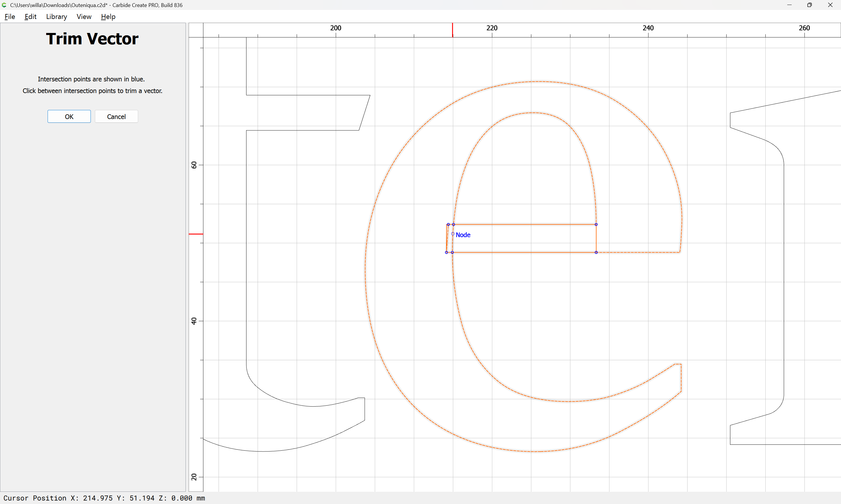Open the File menu
The height and width of the screenshot is (504, 841).
[x=10, y=17]
